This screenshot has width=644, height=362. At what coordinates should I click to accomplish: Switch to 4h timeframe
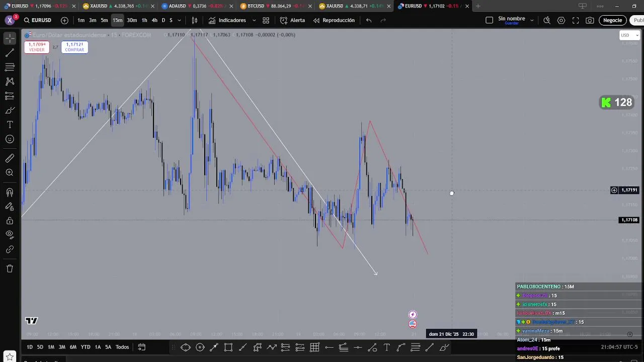[x=154, y=20]
